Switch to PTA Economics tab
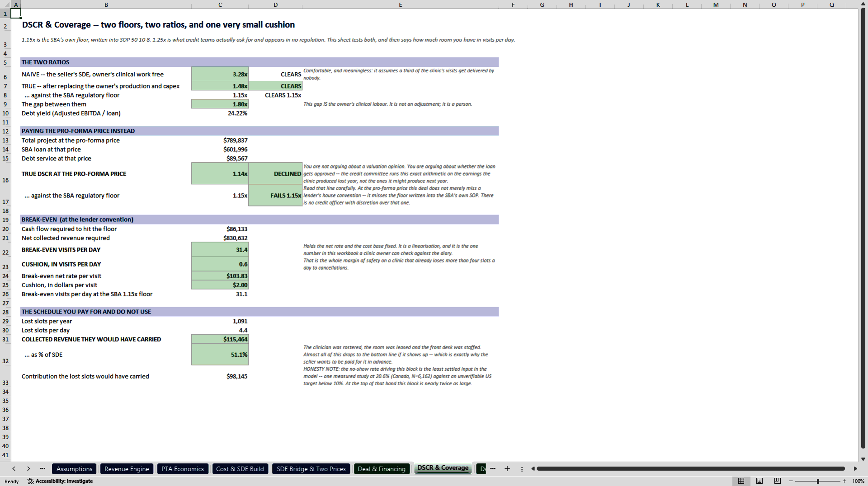The height and width of the screenshot is (486, 868). (x=183, y=469)
